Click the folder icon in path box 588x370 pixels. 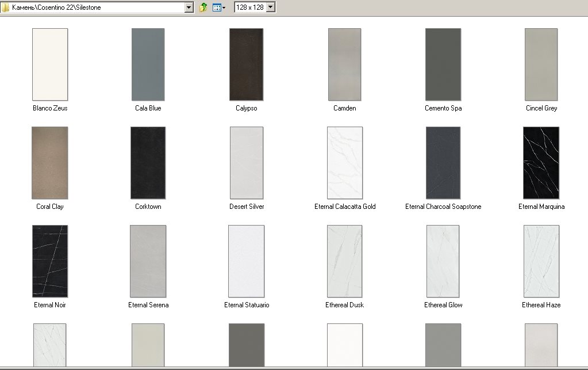coord(5,7)
